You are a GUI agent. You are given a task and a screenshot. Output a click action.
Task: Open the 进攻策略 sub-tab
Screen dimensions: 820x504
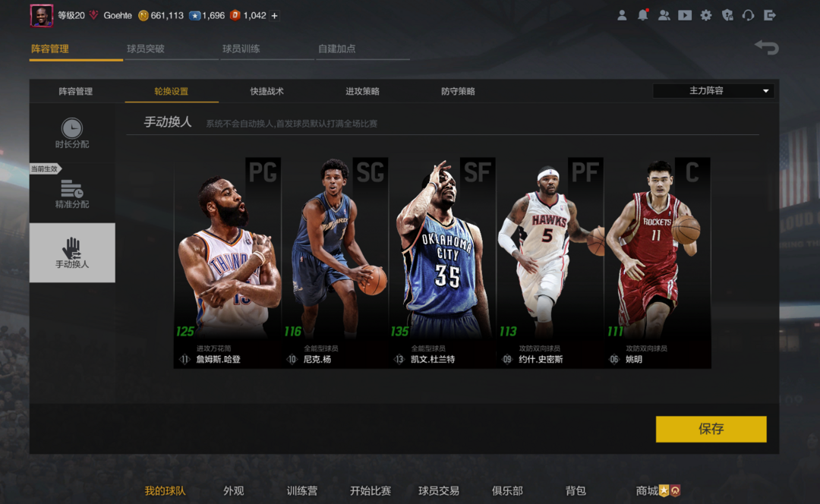tap(362, 91)
